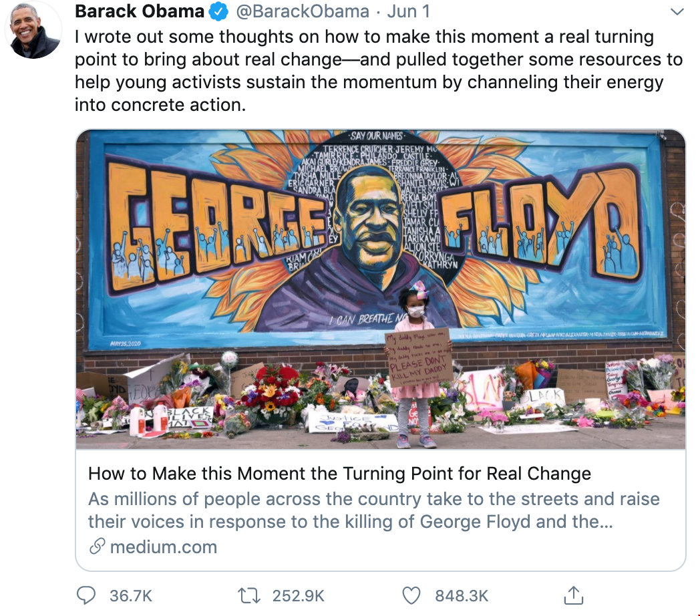
Task: Click the article description preview text
Action: tap(373, 510)
